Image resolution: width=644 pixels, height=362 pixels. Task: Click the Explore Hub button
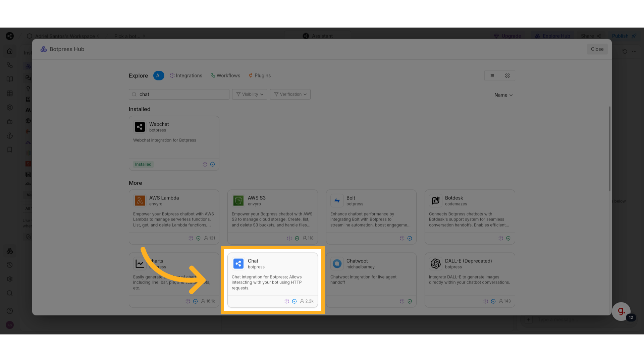pos(552,36)
